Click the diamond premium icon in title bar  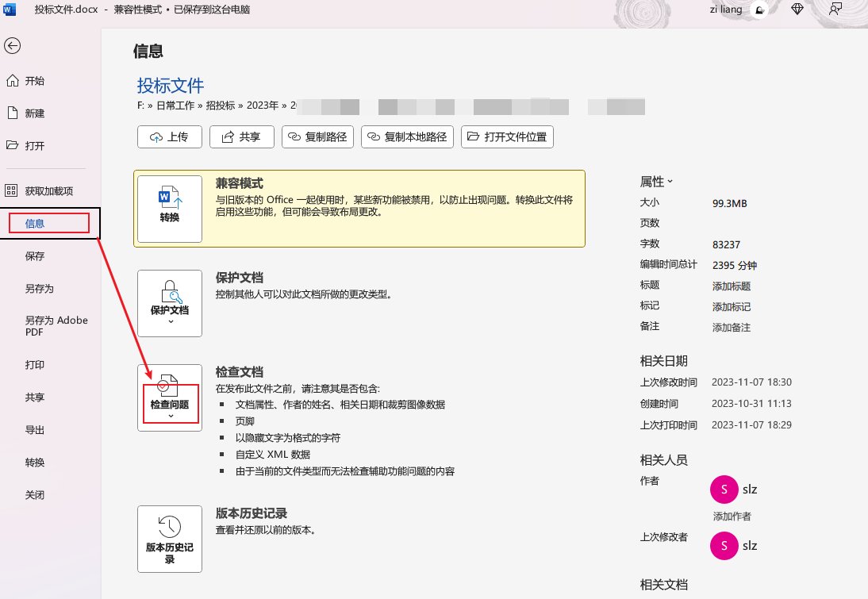(x=797, y=10)
